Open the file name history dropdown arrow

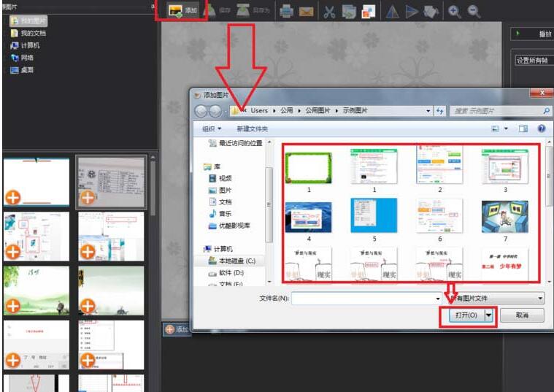tap(438, 299)
